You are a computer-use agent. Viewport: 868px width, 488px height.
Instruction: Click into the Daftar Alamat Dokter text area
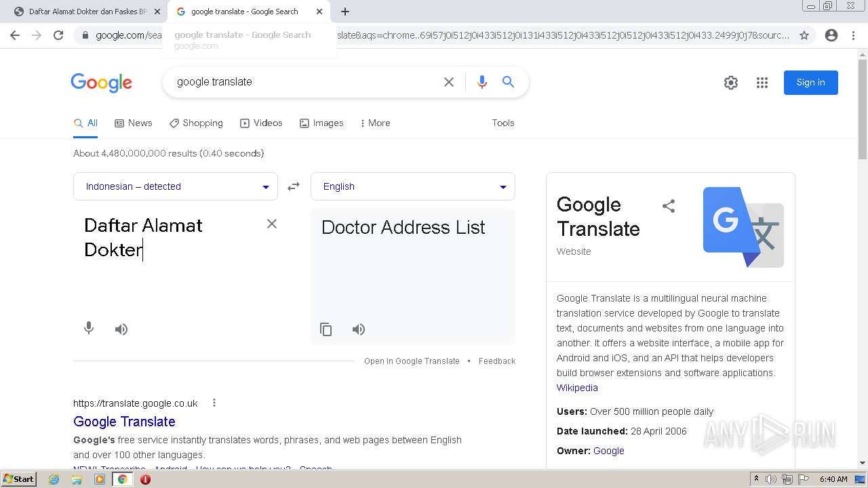170,237
